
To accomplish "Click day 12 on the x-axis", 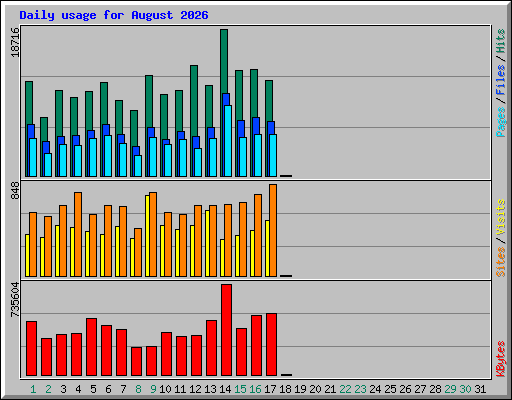I will (195, 389).
